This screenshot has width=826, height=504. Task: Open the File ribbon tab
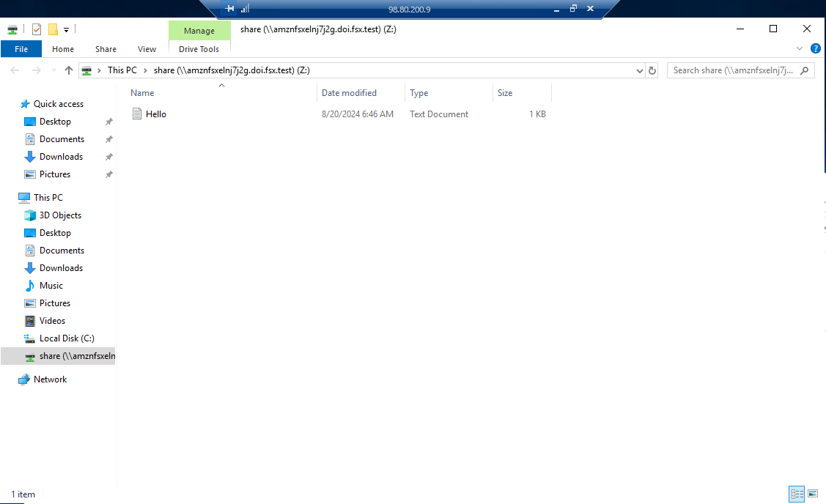click(21, 49)
